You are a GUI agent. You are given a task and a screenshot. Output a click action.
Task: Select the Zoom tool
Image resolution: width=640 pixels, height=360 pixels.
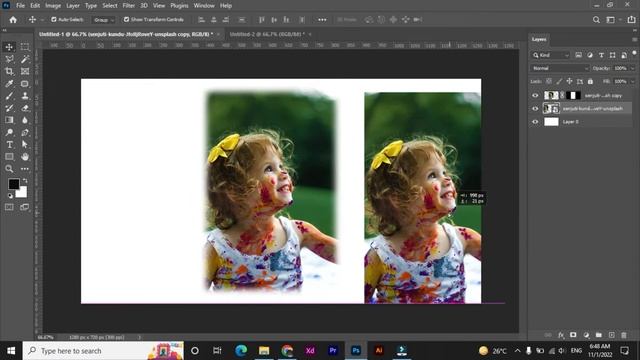pyautogui.click(x=9, y=169)
